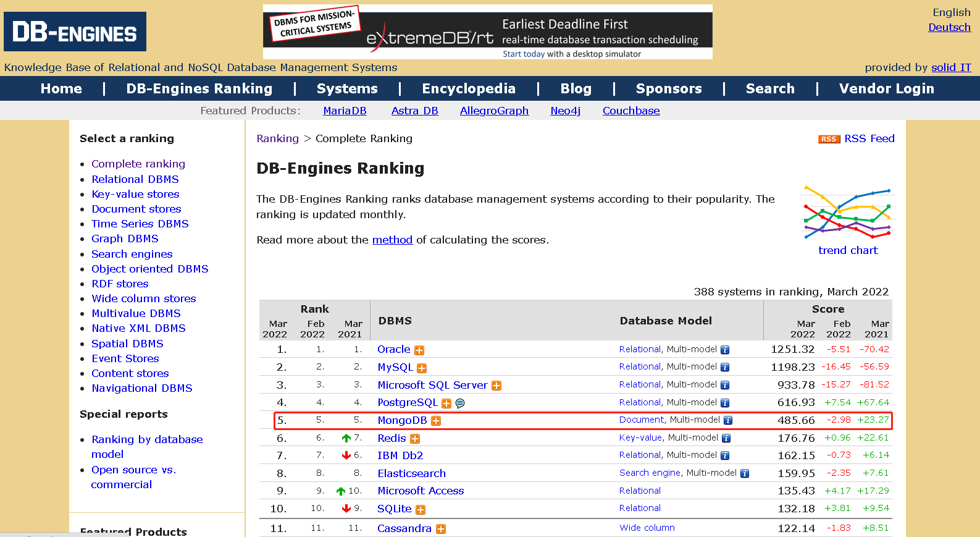Open the Elasticsearch DBMS entry
This screenshot has height=537, width=980.
pyautogui.click(x=411, y=473)
